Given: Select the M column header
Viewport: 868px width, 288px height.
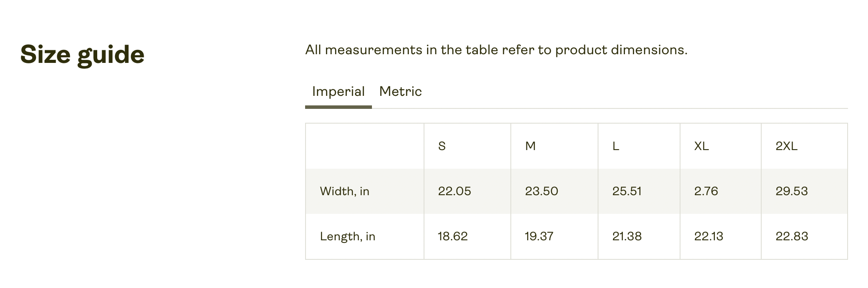Looking at the screenshot, I should click(x=530, y=146).
